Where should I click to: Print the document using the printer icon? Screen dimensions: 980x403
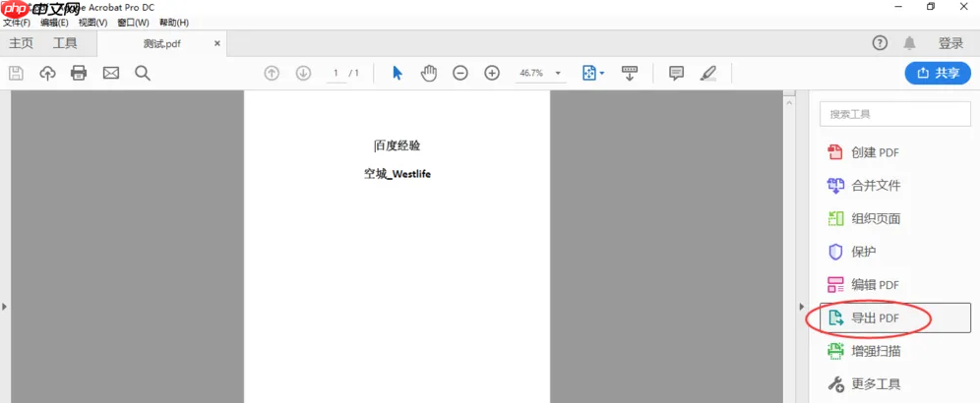(79, 73)
